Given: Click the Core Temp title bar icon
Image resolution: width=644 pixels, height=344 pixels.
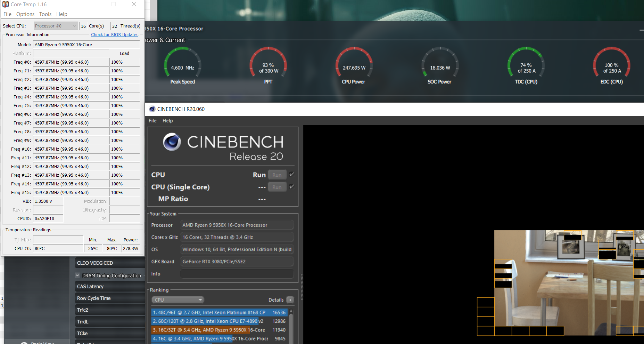Looking at the screenshot, I should [x=6, y=4].
